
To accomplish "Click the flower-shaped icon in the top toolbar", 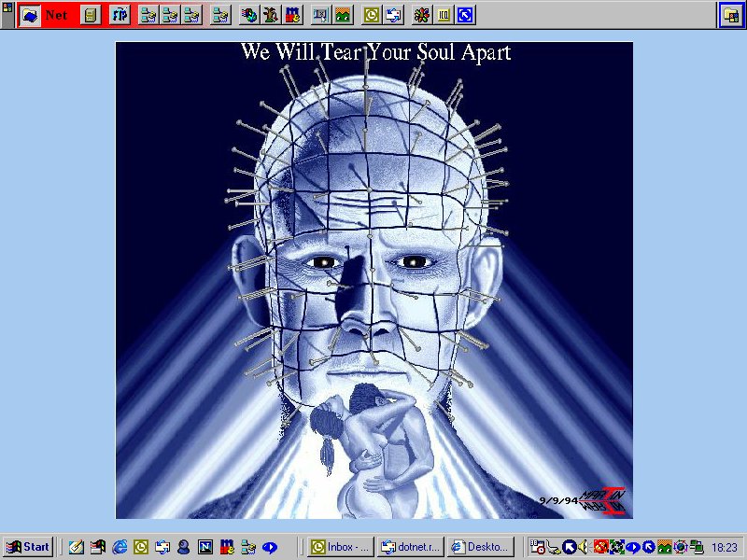I will (420, 15).
